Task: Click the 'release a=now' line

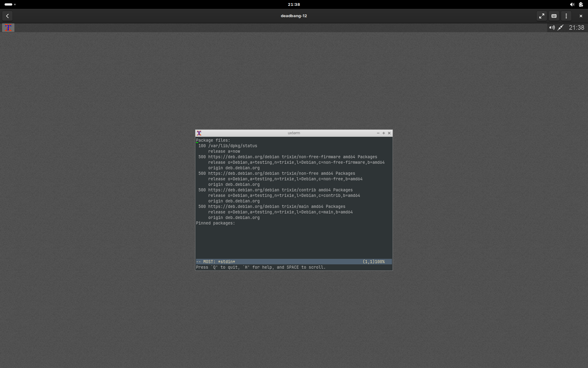Action: 224,151
